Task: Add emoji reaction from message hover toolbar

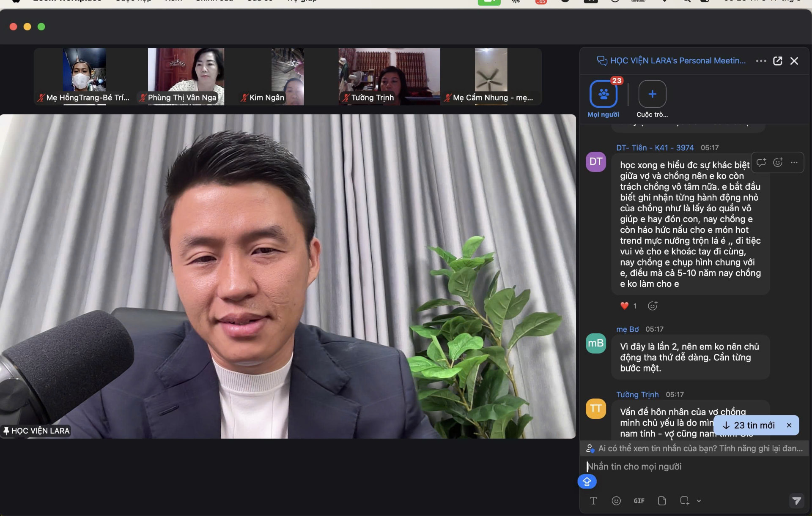Action: point(778,162)
